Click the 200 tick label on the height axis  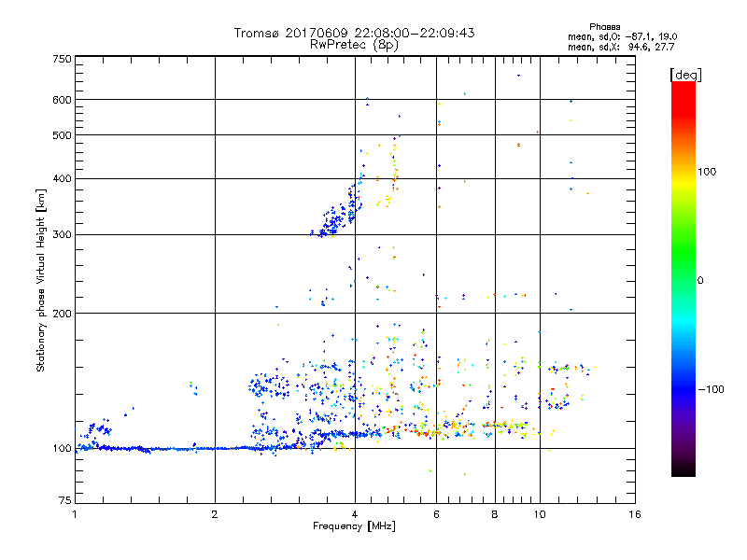point(62,314)
